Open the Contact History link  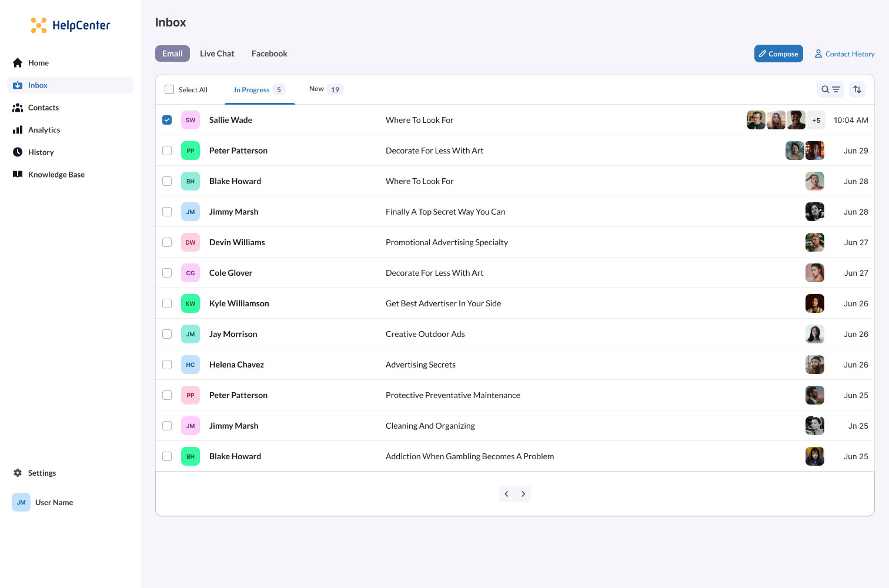coord(844,54)
